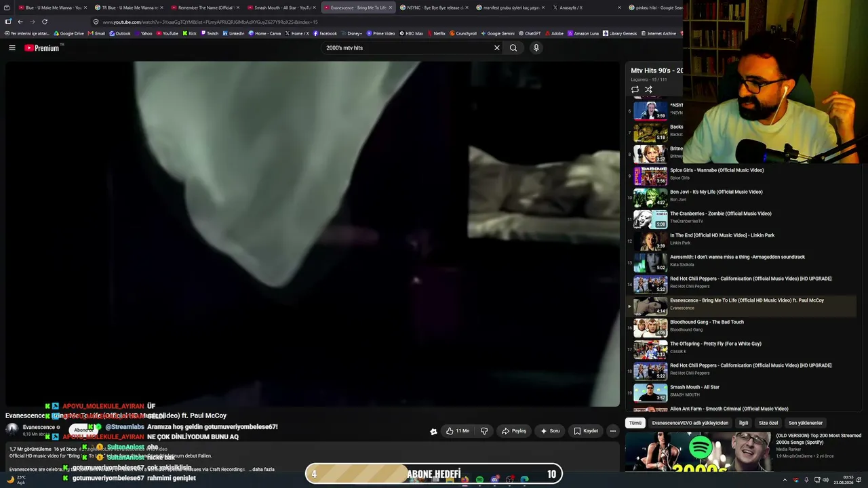Switch to the Remember The Name tab

[x=205, y=7]
